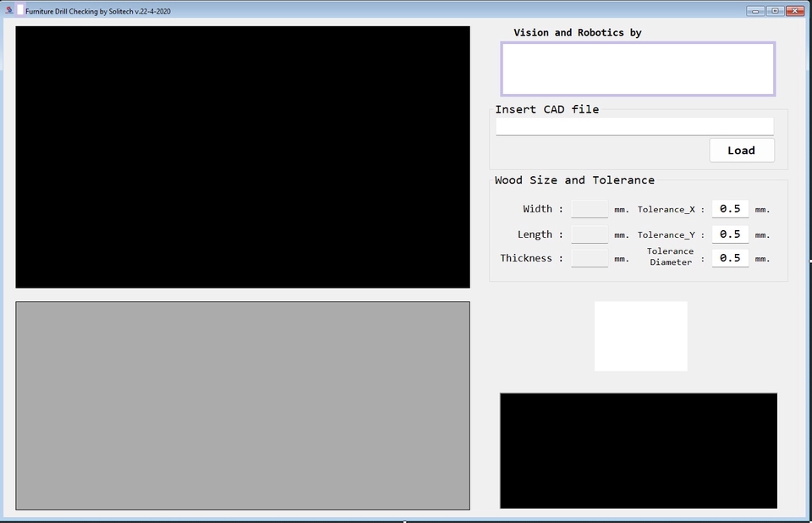This screenshot has height=523, width=812.
Task: Click inside the CAD file path field
Action: [634, 125]
